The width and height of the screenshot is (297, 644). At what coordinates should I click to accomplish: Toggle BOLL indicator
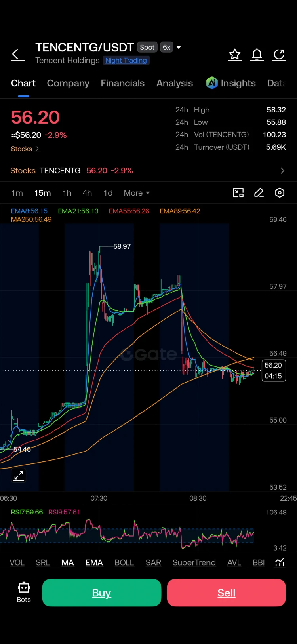coord(124,562)
